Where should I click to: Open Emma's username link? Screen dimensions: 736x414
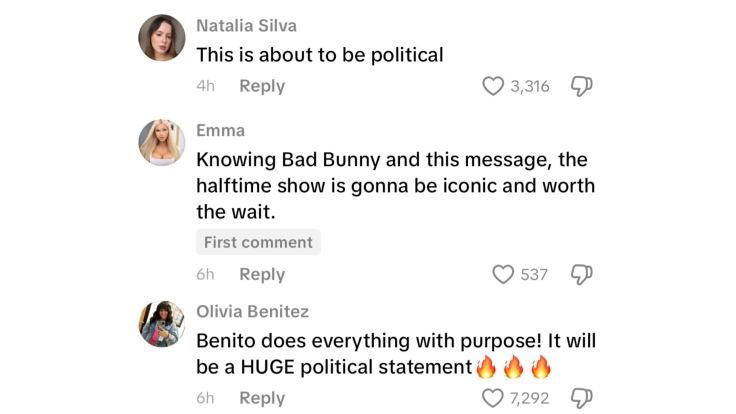click(x=220, y=131)
